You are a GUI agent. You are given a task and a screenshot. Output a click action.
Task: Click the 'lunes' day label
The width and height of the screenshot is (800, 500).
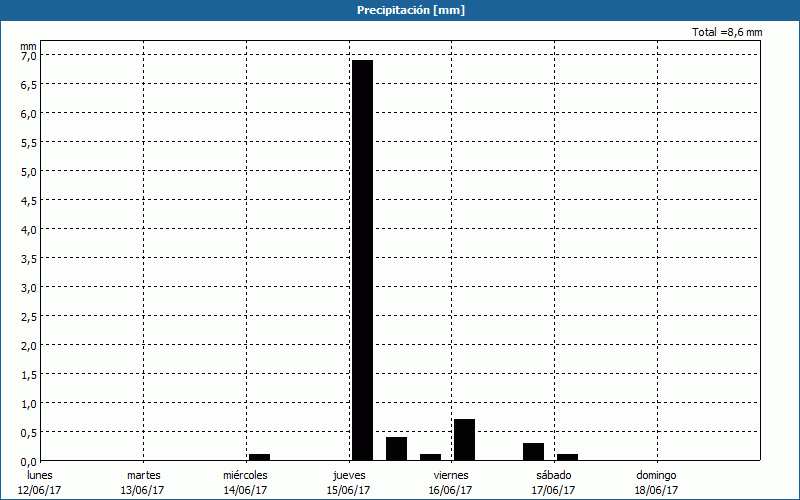click(40, 475)
